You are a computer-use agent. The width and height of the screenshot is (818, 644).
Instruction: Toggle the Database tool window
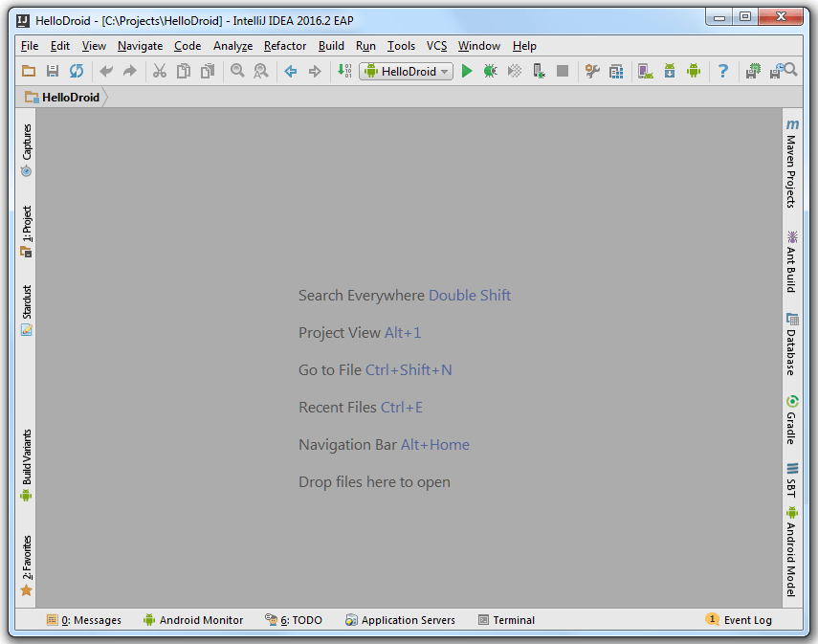click(792, 344)
